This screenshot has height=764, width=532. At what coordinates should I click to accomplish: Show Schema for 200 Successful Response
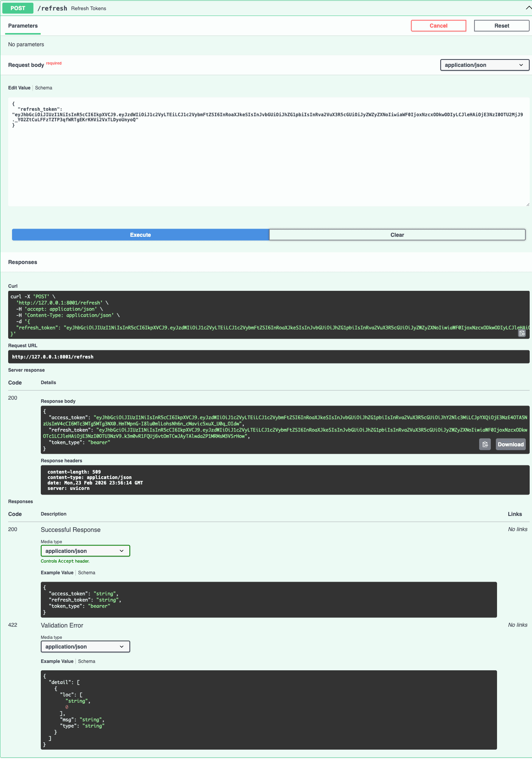pyautogui.click(x=87, y=573)
